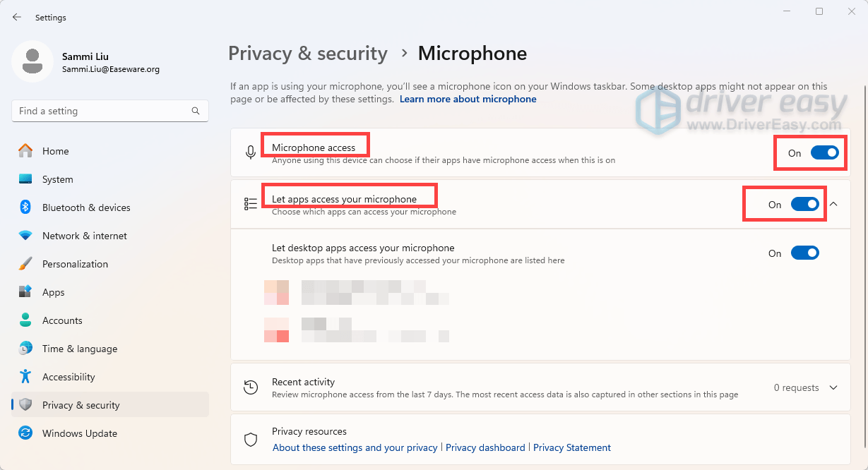The image size is (868, 470).
Task: Click the Personalization paintbrush icon
Action: [x=25, y=264]
